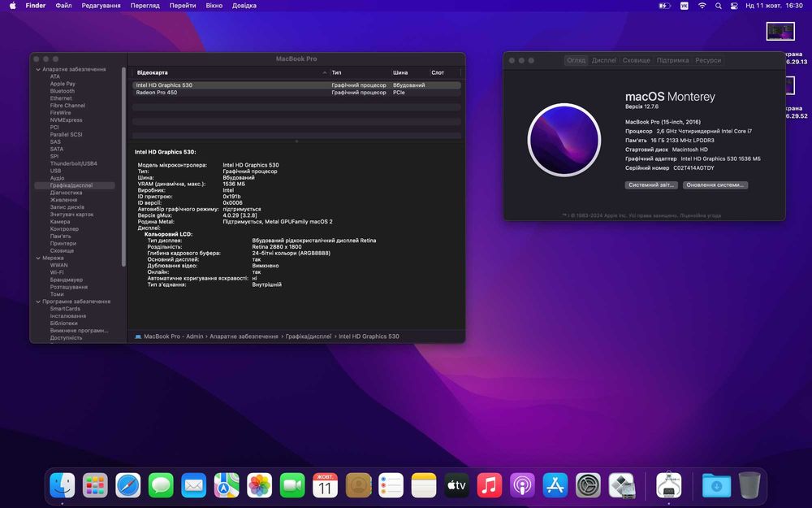Select NVMExpress in sidebar
812x508 pixels.
pos(66,119)
